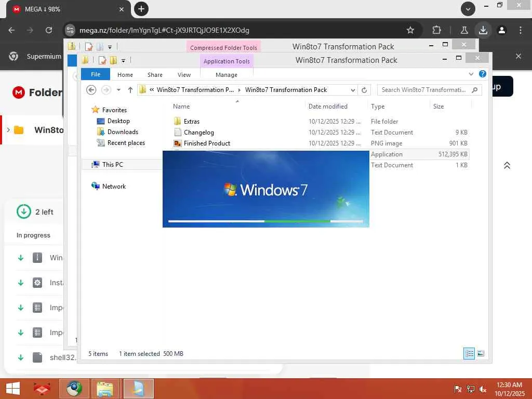Select Network in navigation pane
The image size is (532, 399).
[109, 187]
